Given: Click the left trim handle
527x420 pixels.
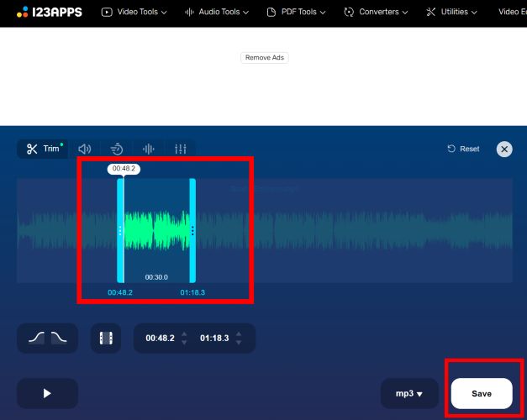Looking at the screenshot, I should pyautogui.click(x=120, y=230).
